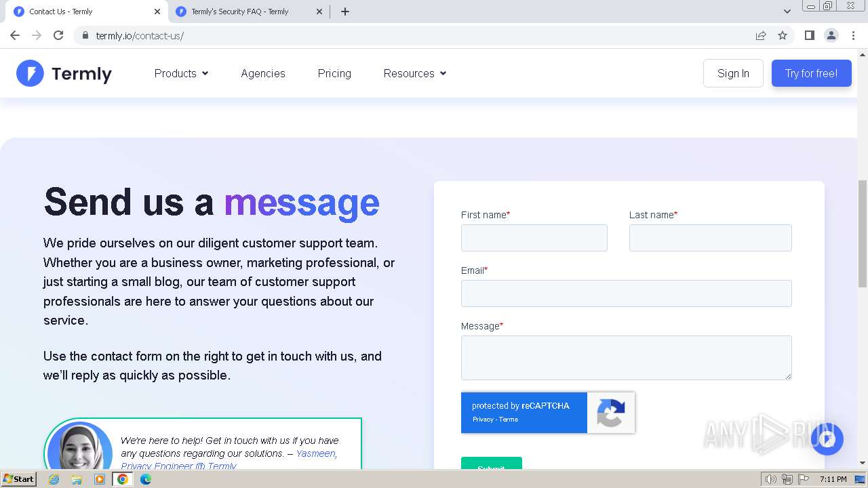Open the media player taskbar icon
The width and height of the screenshot is (868, 488).
pyautogui.click(x=100, y=479)
